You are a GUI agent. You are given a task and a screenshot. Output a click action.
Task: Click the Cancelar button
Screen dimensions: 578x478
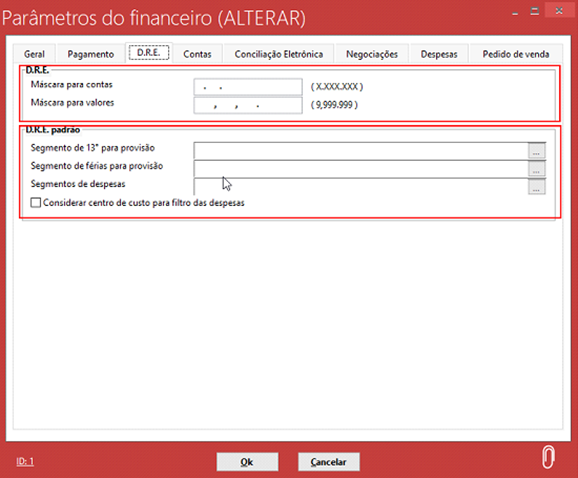(x=328, y=462)
